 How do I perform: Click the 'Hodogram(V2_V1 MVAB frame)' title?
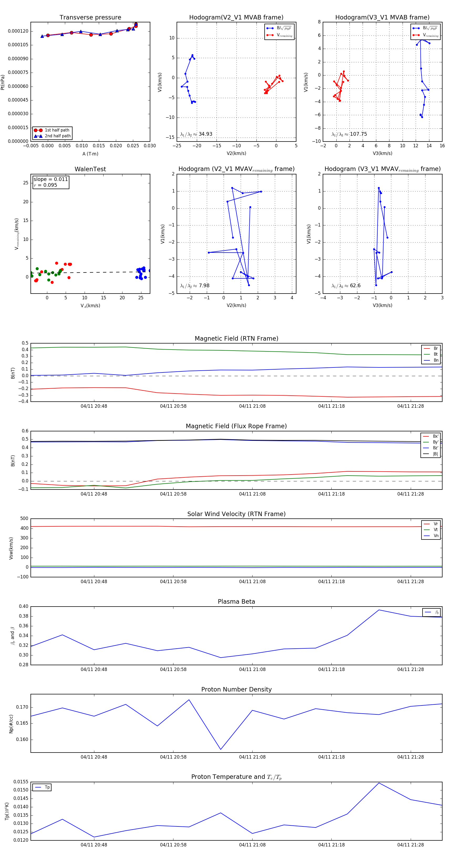tap(236, 17)
